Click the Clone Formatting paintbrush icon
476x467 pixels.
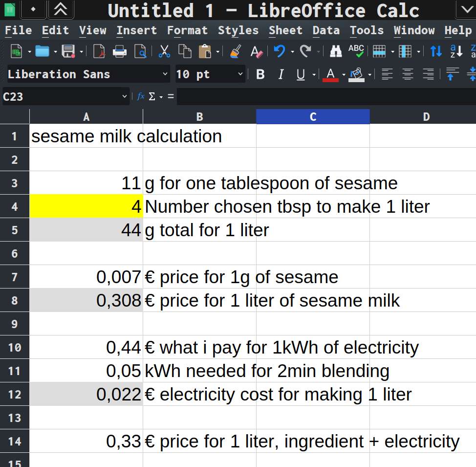[x=236, y=51]
